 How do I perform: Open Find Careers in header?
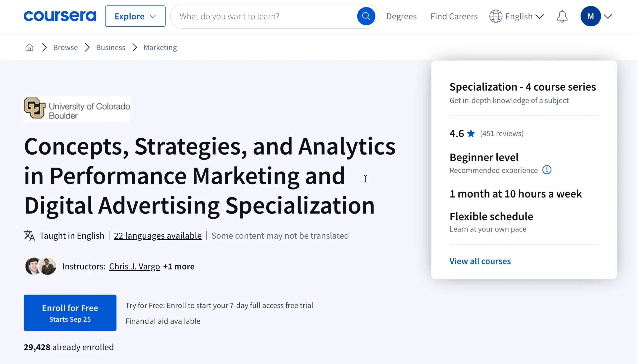454,16
